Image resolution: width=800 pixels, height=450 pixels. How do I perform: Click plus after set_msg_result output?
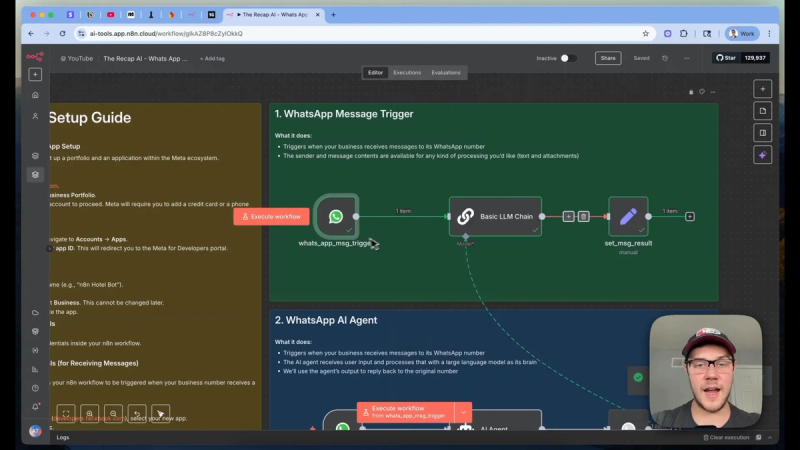(x=690, y=216)
